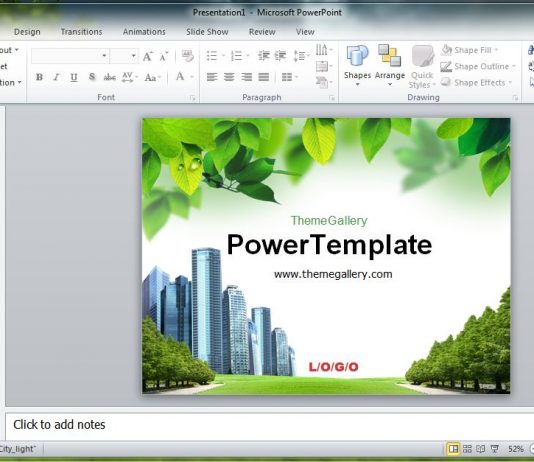
Task: Select the city buildings image on slide
Action: pos(219,312)
